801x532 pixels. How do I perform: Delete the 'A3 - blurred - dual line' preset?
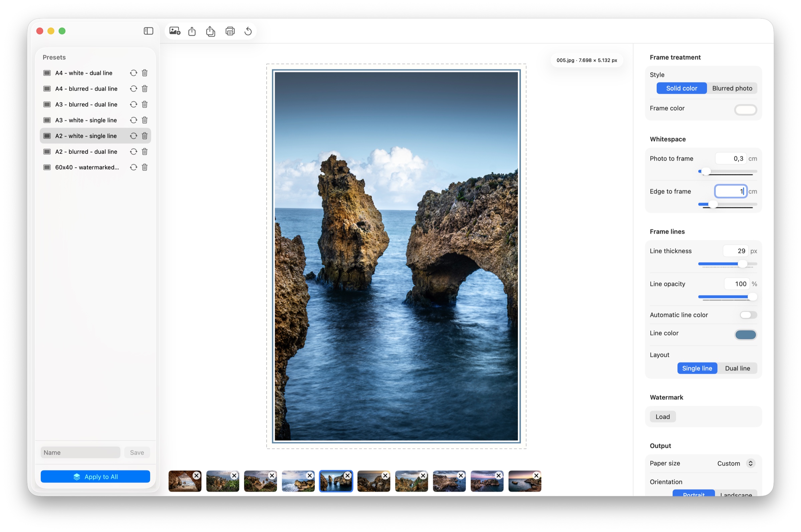pos(145,104)
